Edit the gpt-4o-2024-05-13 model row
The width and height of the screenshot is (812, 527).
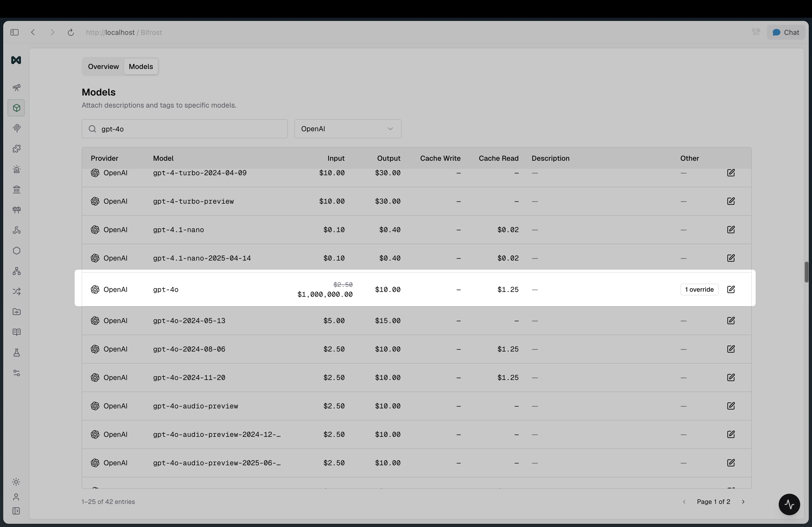[731, 321]
